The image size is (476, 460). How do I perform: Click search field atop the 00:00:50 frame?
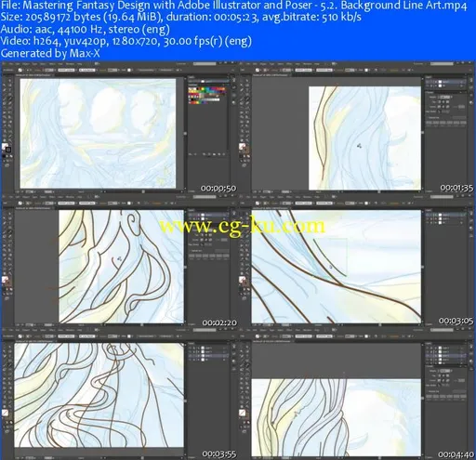(x=205, y=64)
